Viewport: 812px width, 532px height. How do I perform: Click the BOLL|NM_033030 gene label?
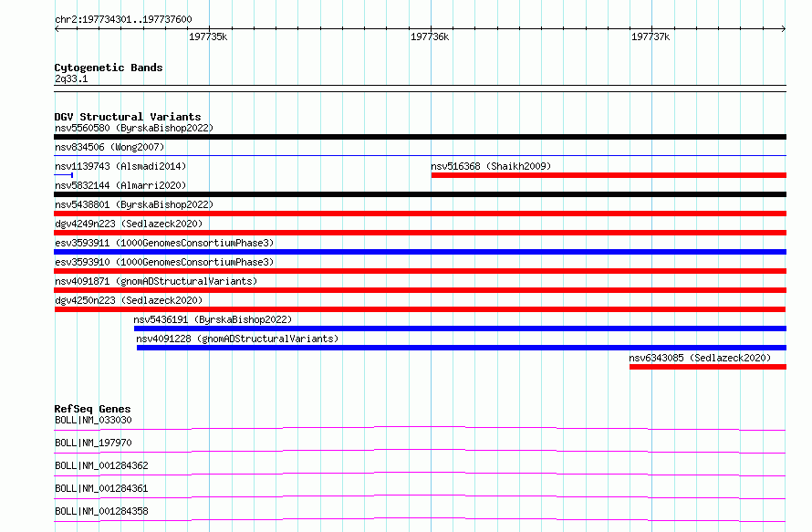click(93, 420)
